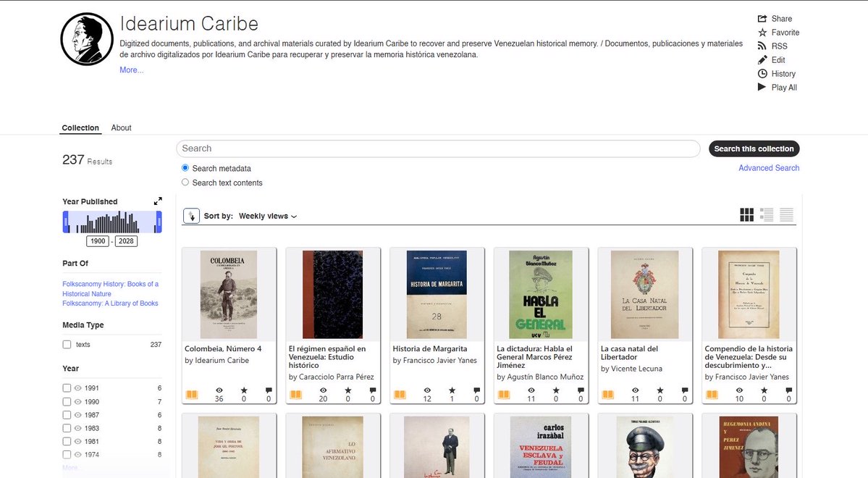Open Colombeia, Número 4 title link

pos(223,349)
